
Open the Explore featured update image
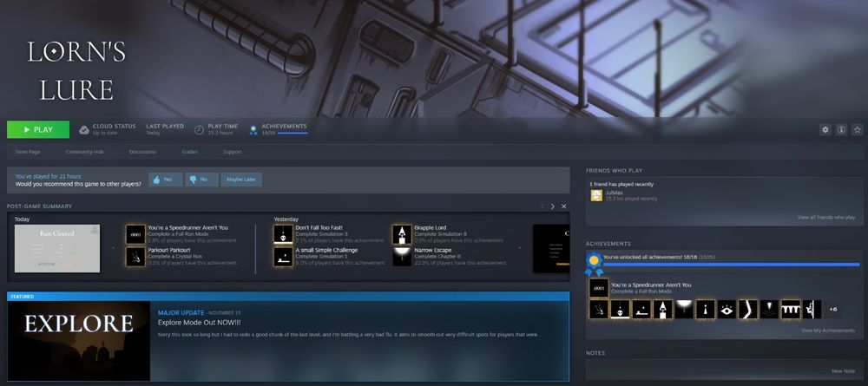pyautogui.click(x=79, y=341)
